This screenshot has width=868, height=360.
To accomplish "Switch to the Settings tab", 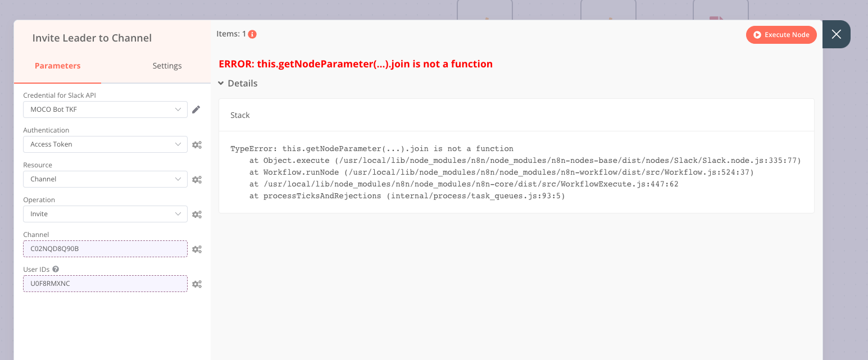I will 167,65.
